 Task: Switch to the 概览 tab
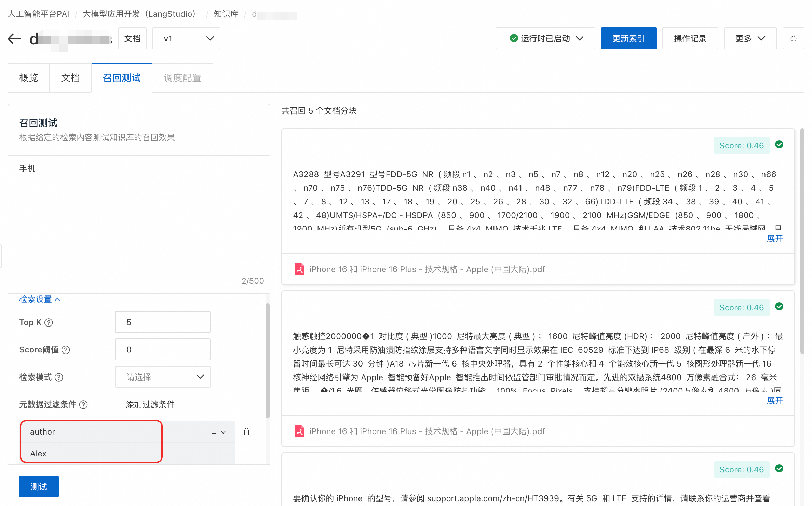29,78
